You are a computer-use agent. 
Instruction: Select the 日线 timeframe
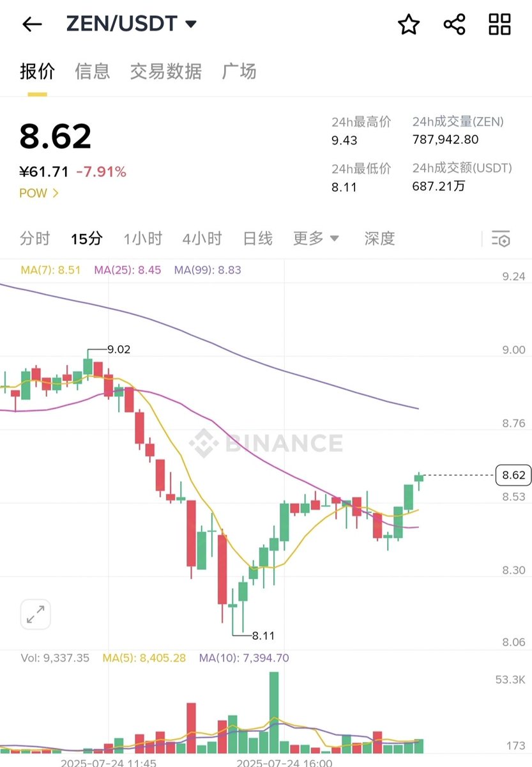(258, 238)
